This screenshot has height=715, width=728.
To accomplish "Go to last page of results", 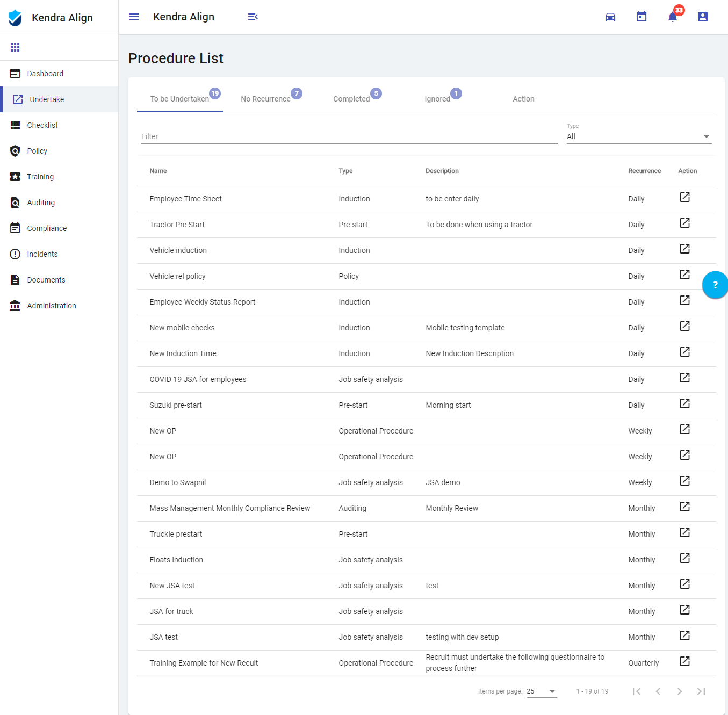I will pos(701,691).
